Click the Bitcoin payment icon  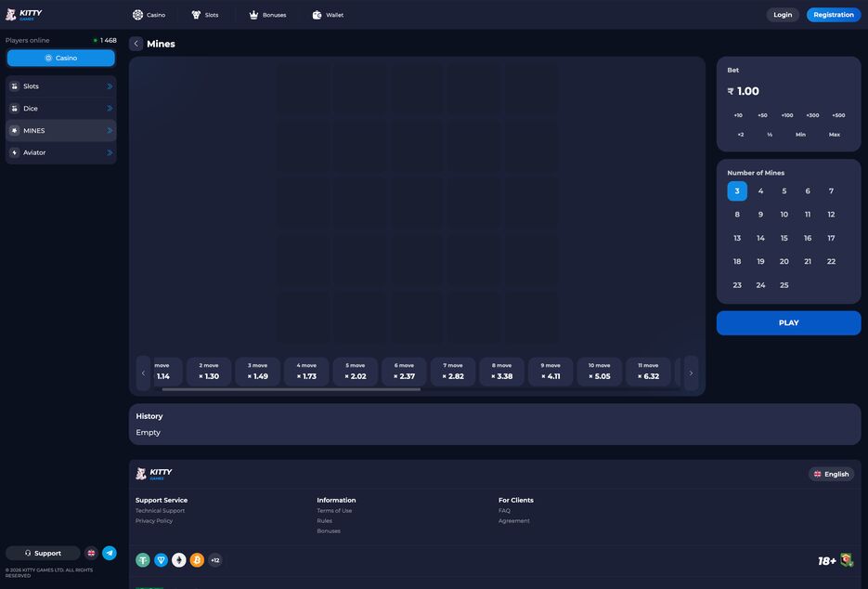[x=197, y=560]
